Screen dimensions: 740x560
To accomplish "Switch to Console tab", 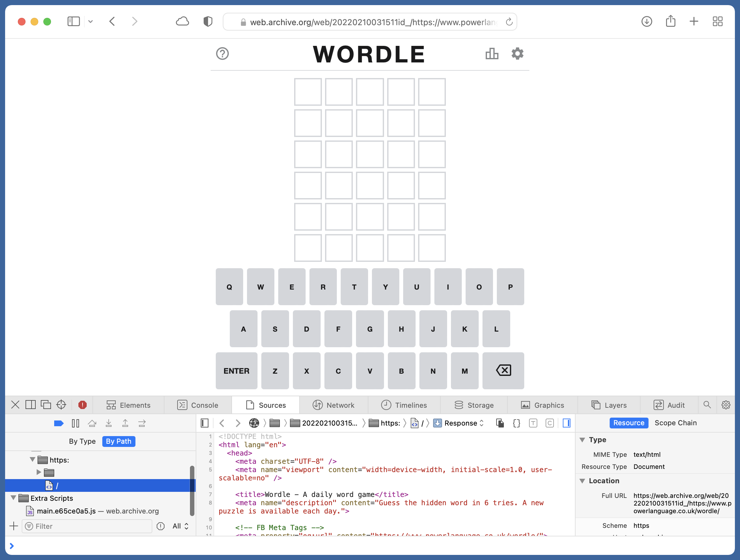I will [198, 405].
